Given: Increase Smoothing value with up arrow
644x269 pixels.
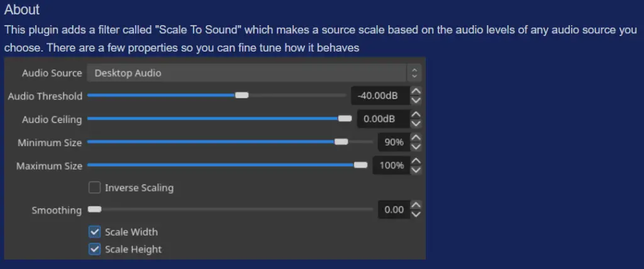Looking at the screenshot, I should (x=416, y=205).
